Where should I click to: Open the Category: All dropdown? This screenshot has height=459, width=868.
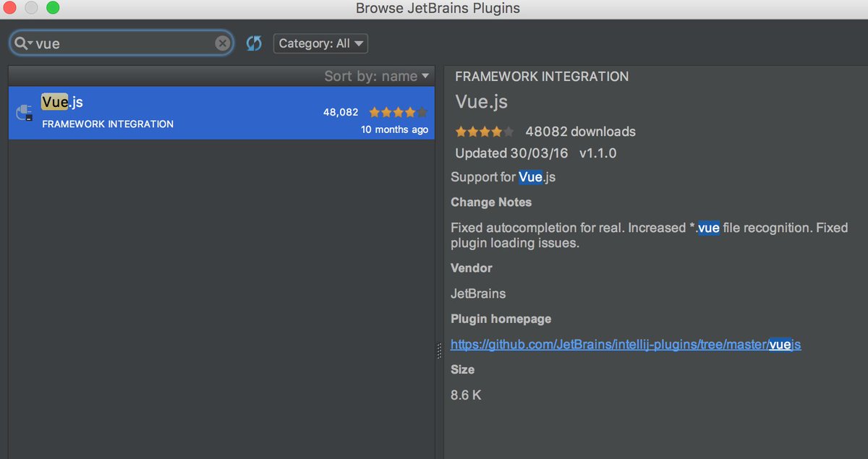pos(320,43)
